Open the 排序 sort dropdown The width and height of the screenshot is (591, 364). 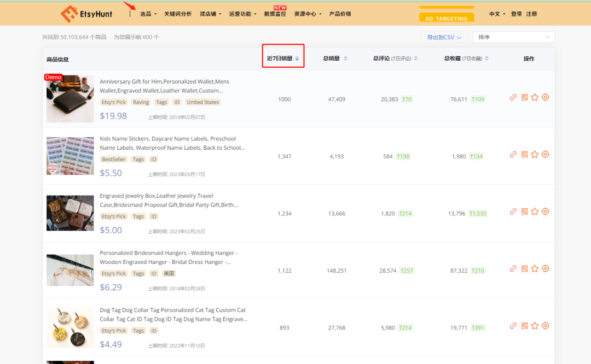(513, 37)
